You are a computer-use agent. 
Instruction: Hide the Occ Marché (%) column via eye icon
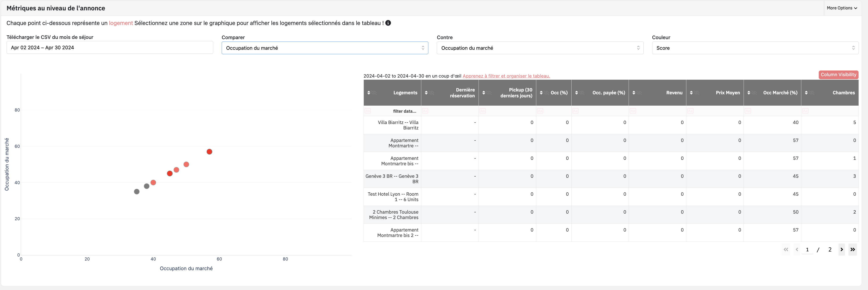coord(754,93)
